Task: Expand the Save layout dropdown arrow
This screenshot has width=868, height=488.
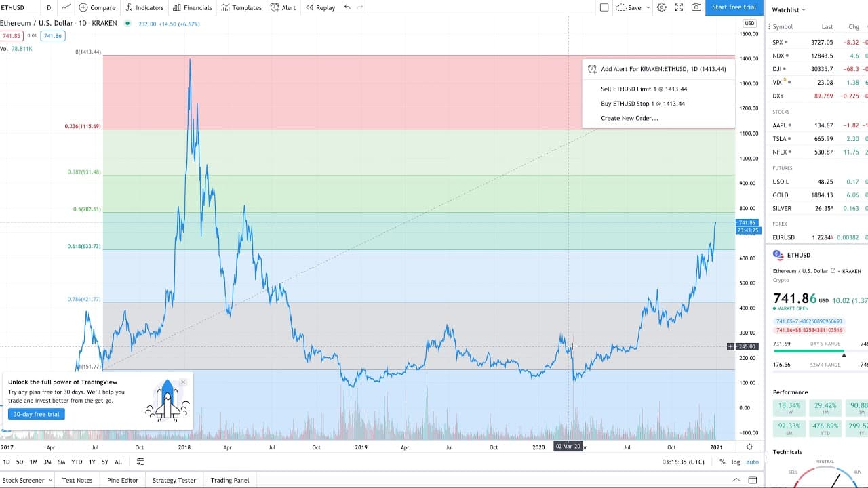Action: pos(648,7)
